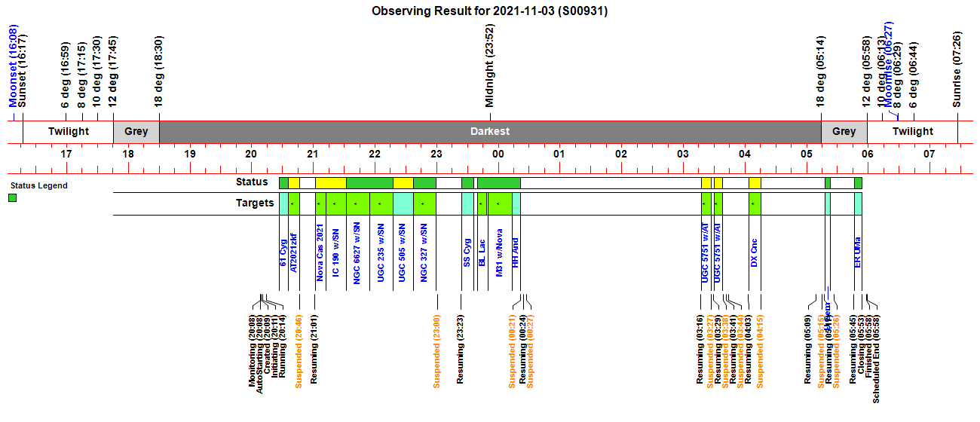Click the Grey band starting at 05:14

[844, 131]
